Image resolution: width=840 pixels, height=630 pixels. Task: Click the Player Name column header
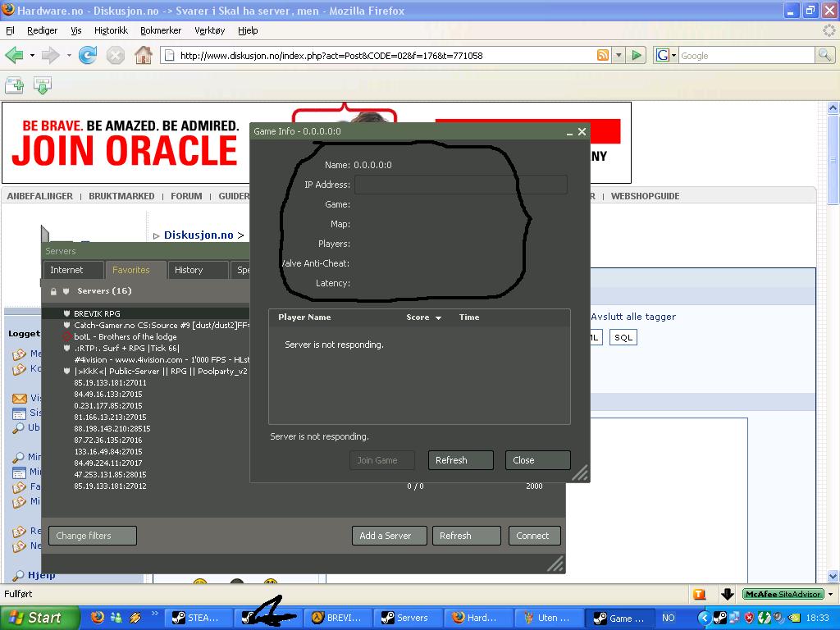[x=304, y=317]
